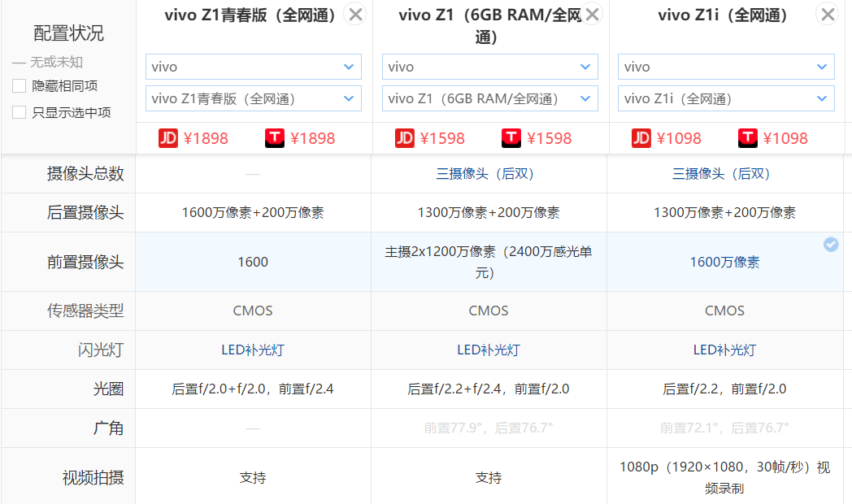
Task: Click LED补光灯 link in vivo Z1 6GB column
Action: point(489,350)
